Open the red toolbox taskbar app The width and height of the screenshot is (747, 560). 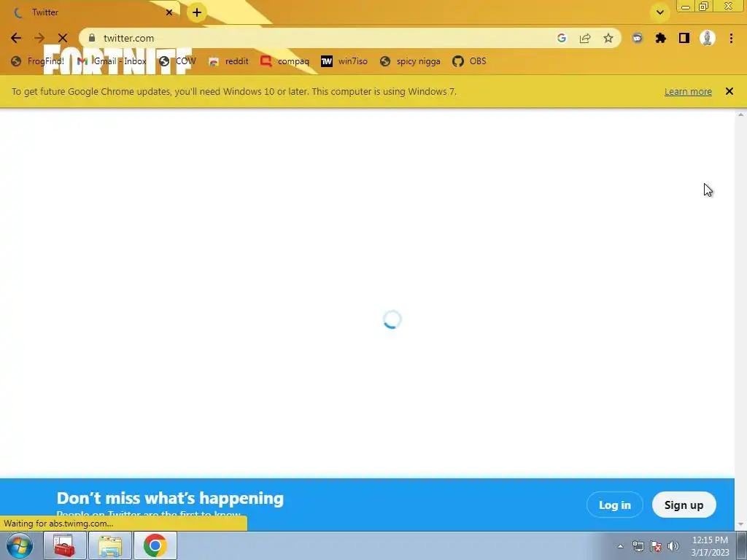[64, 545]
